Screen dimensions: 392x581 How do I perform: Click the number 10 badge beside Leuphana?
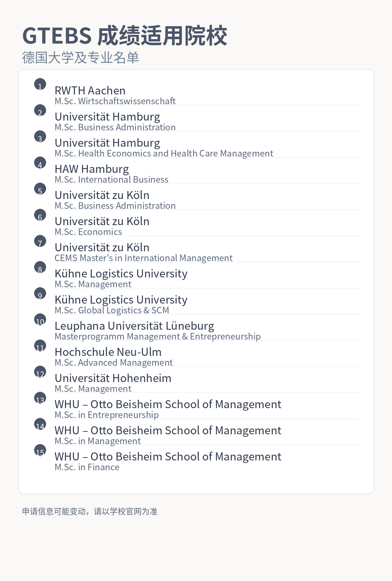(x=40, y=320)
